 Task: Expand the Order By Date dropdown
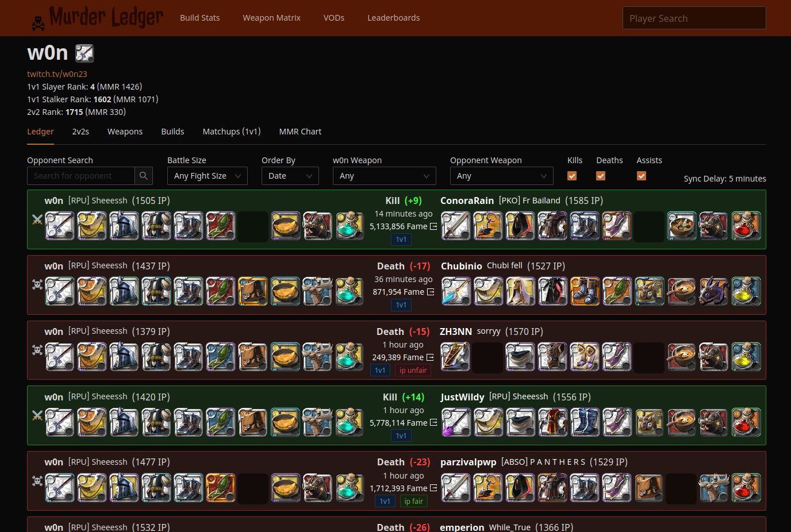pyautogui.click(x=290, y=176)
